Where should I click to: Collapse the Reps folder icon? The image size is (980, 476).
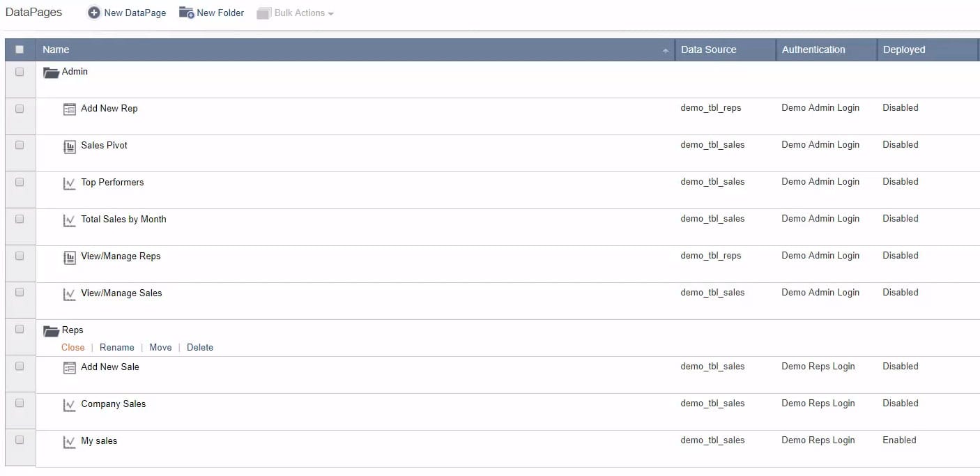(51, 331)
